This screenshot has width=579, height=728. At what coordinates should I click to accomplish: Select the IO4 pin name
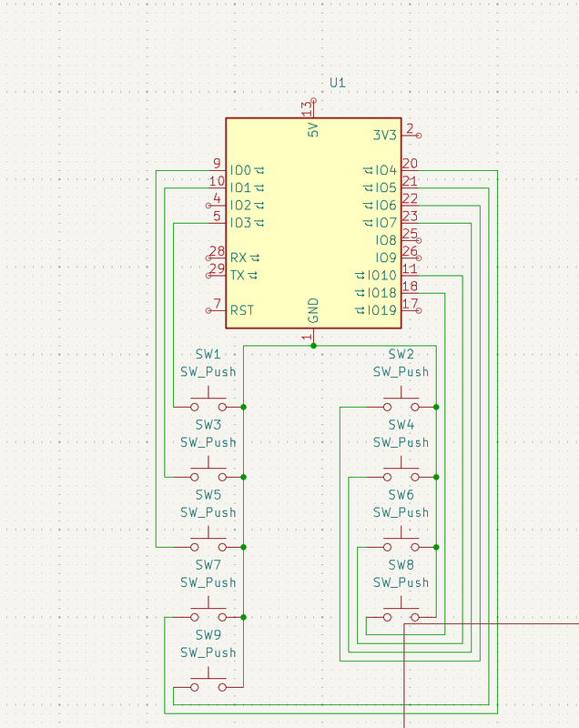coord(386,170)
